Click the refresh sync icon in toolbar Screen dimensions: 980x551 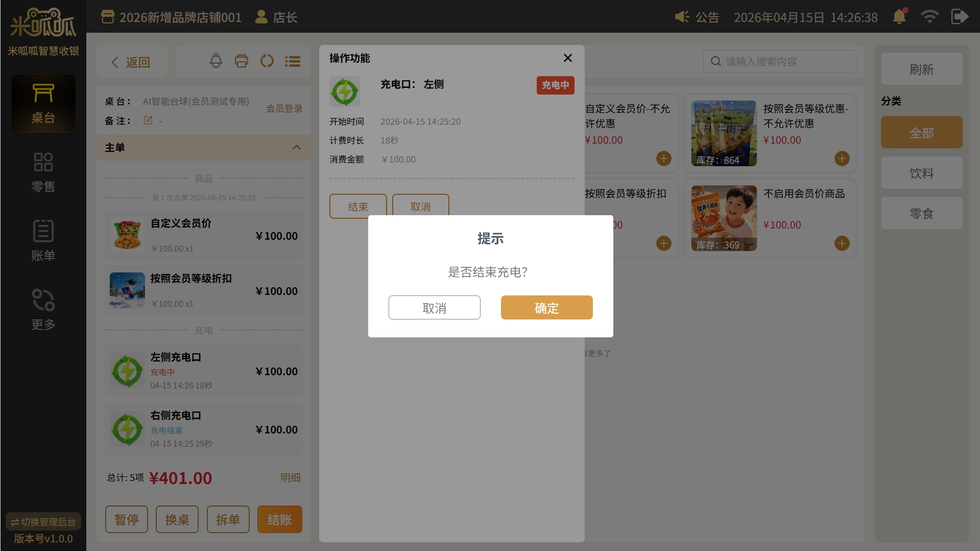[267, 61]
